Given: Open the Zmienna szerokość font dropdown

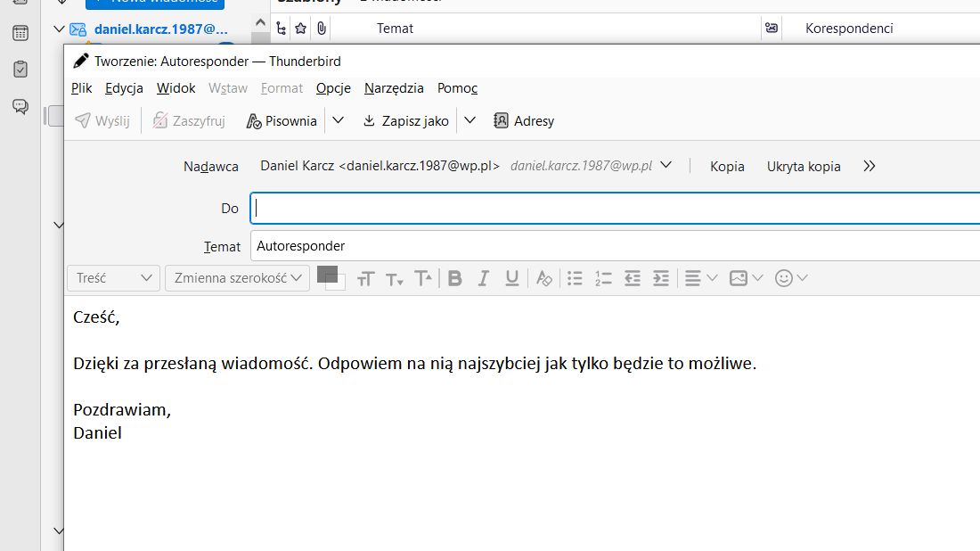Looking at the screenshot, I should point(238,278).
